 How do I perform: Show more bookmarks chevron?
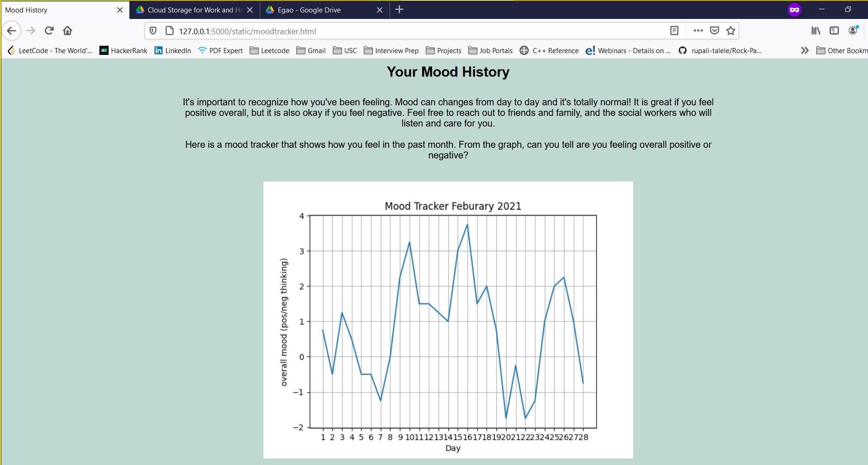tap(805, 51)
